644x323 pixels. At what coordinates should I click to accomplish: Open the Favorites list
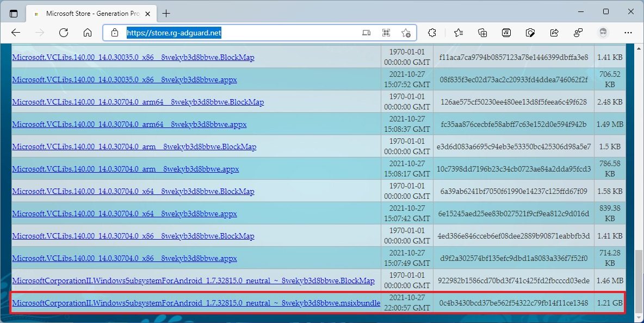click(x=459, y=33)
